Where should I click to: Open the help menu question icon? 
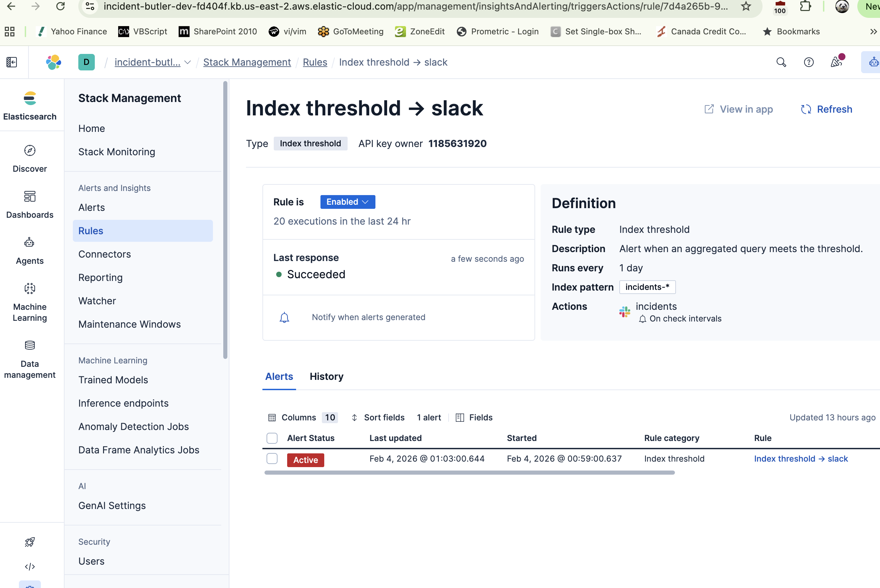pos(809,62)
